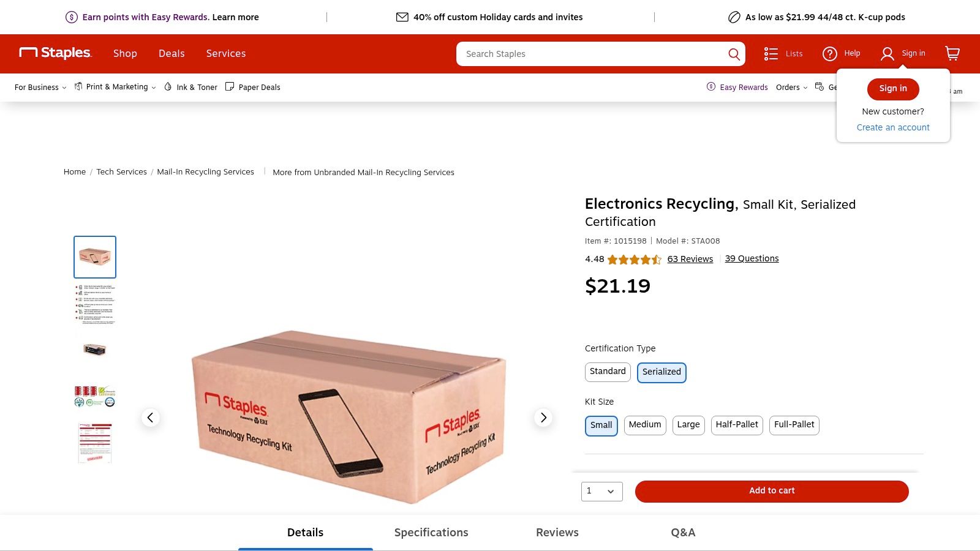
Task: Select Medium kit size
Action: coord(644,425)
